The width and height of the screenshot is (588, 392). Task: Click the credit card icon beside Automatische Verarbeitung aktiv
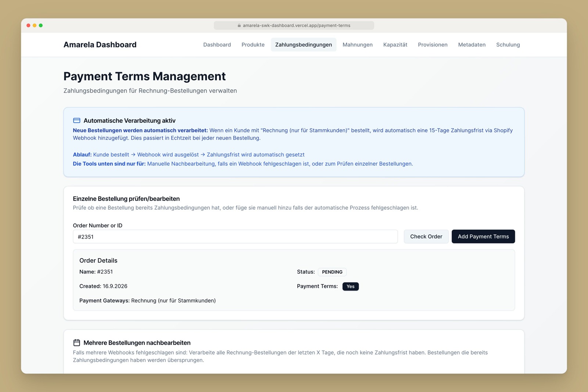[77, 121]
